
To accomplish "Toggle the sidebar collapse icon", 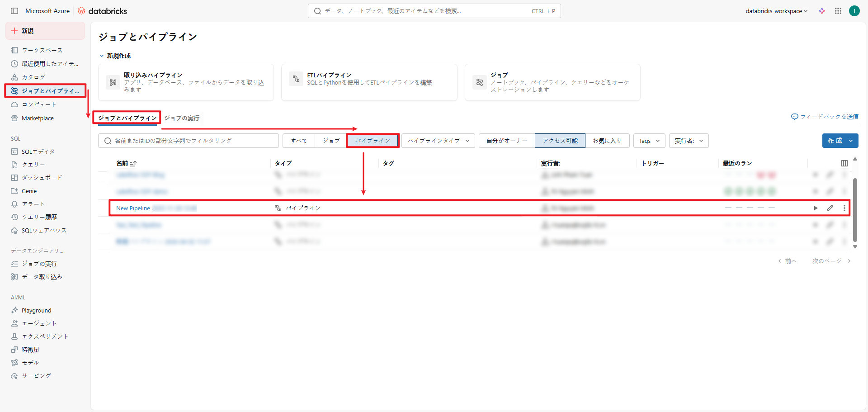I will [14, 11].
